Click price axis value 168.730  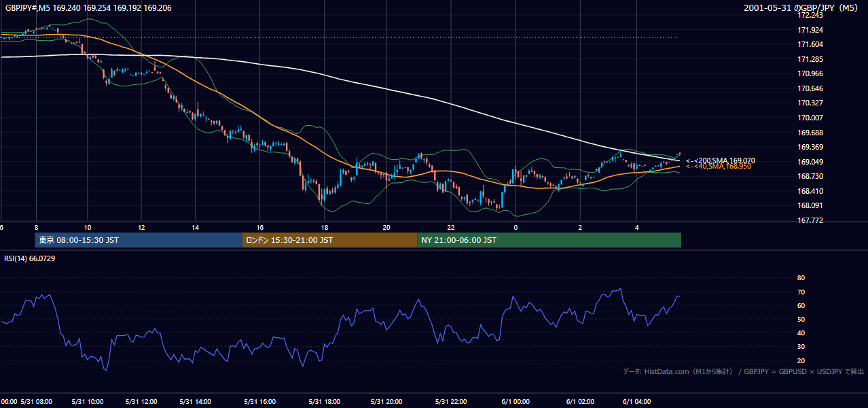click(x=809, y=176)
